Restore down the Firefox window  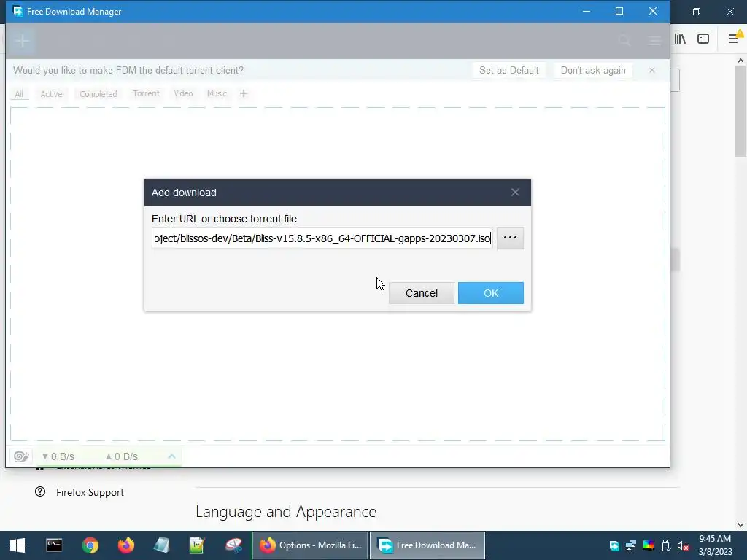tap(697, 12)
